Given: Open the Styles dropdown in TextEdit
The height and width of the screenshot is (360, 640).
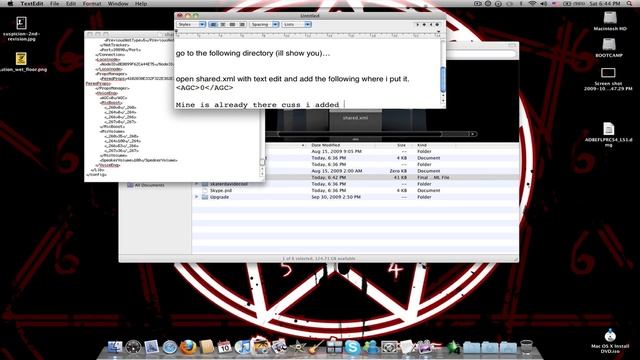Looking at the screenshot, I should [x=191, y=24].
